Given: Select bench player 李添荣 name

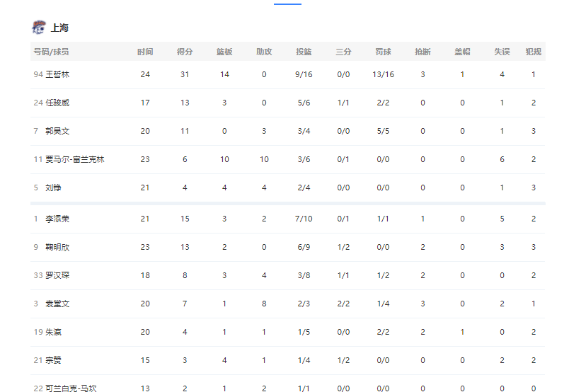Looking at the screenshot, I should [x=57, y=219].
